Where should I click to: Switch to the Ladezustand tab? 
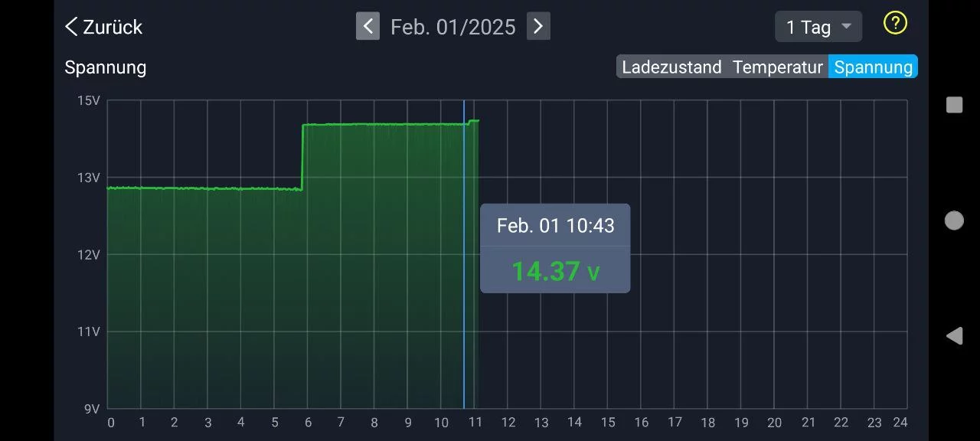tap(671, 67)
